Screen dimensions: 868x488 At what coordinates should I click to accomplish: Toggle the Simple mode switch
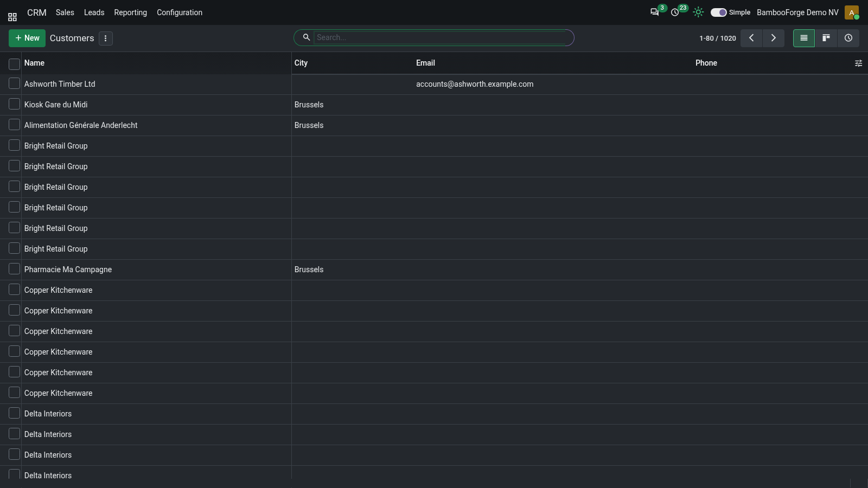718,12
